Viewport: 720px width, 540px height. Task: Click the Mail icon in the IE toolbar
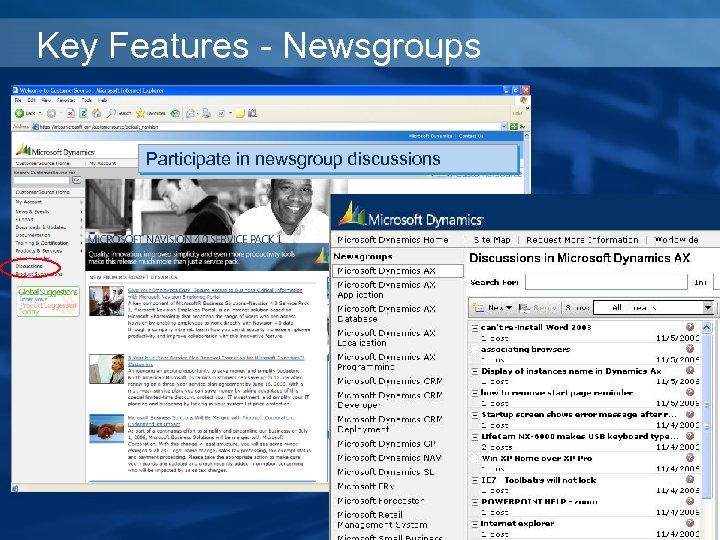pyautogui.click(x=190, y=113)
